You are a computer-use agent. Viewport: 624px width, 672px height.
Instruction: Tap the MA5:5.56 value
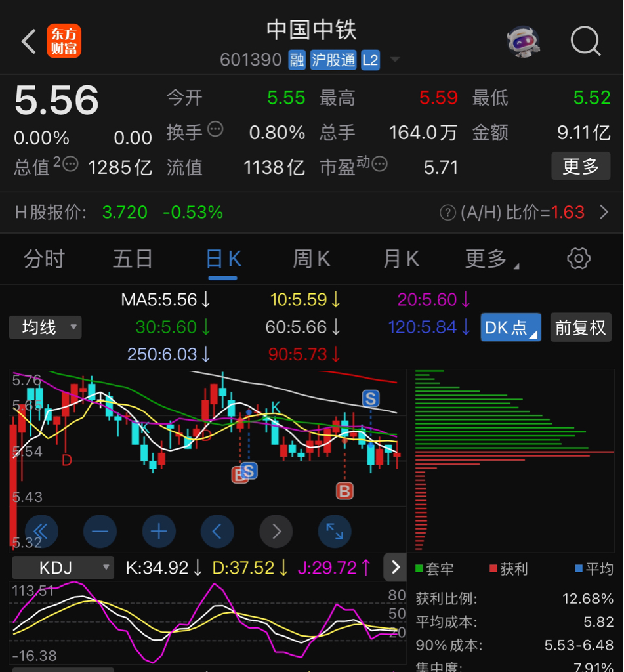[x=166, y=299]
